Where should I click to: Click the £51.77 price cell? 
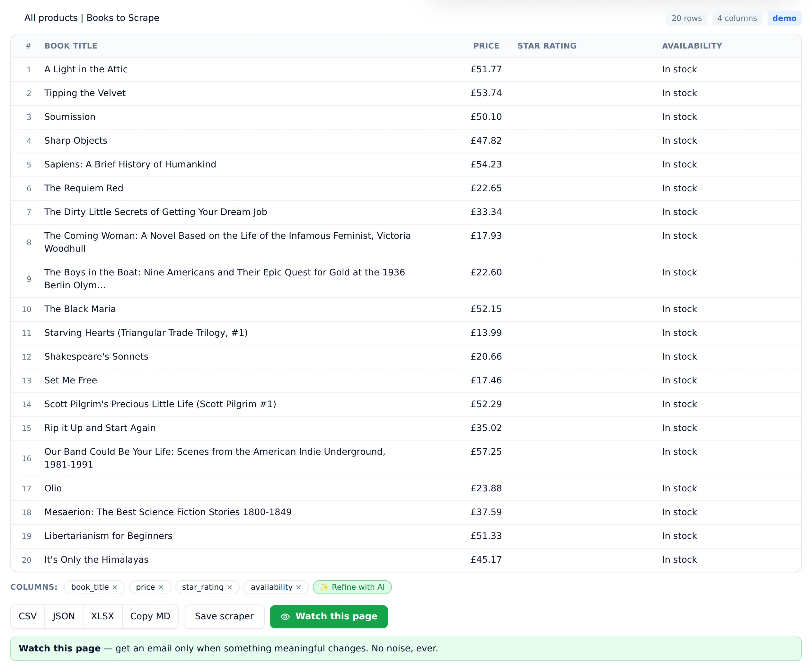(486, 69)
